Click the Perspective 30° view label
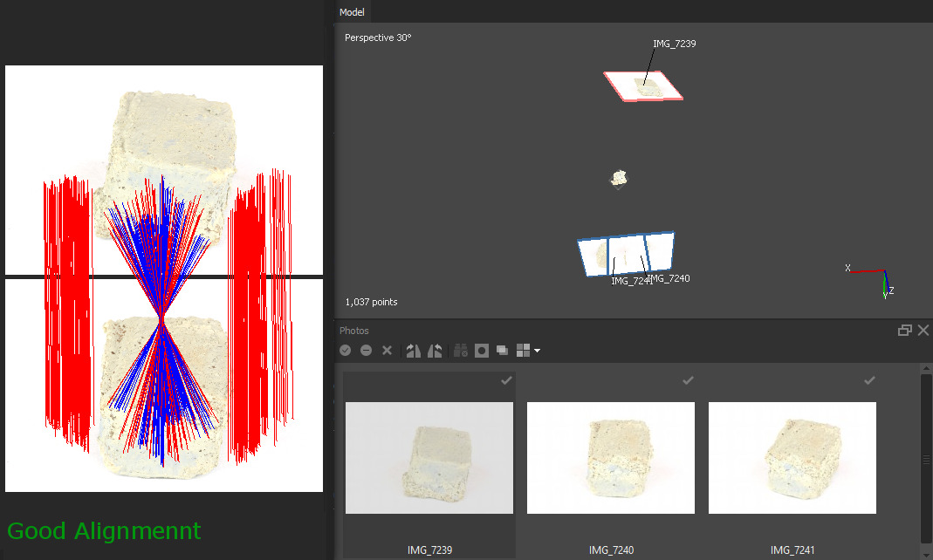The width and height of the screenshot is (933, 560). 378,38
